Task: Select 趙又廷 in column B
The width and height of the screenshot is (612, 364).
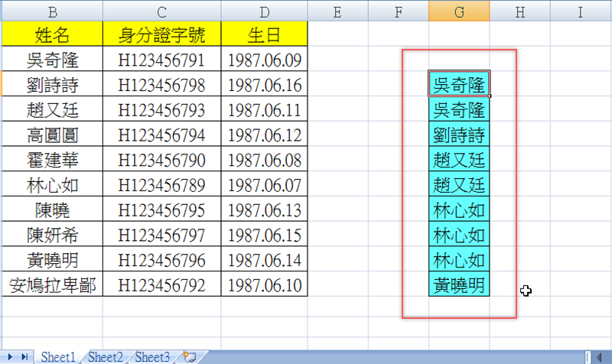Action: (x=52, y=109)
